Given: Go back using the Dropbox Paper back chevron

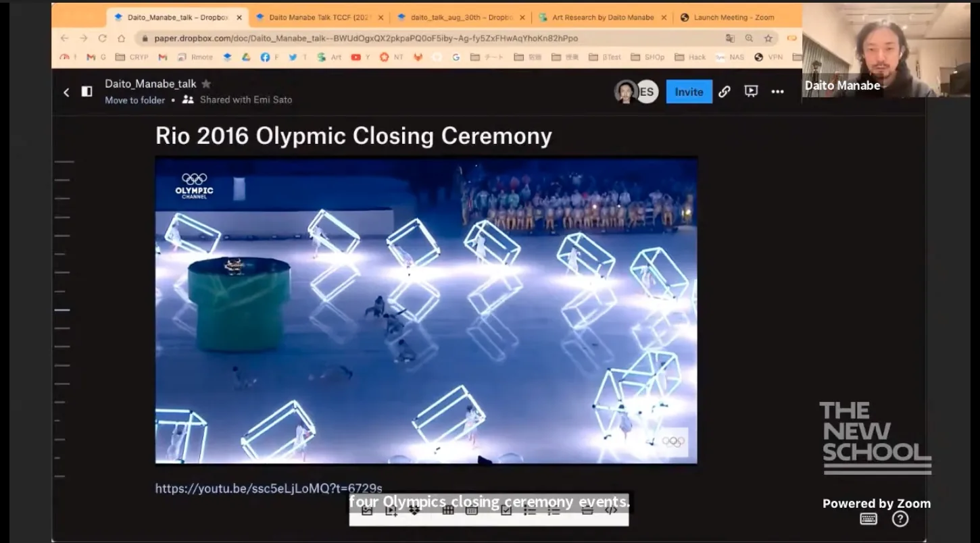Looking at the screenshot, I should coord(66,93).
